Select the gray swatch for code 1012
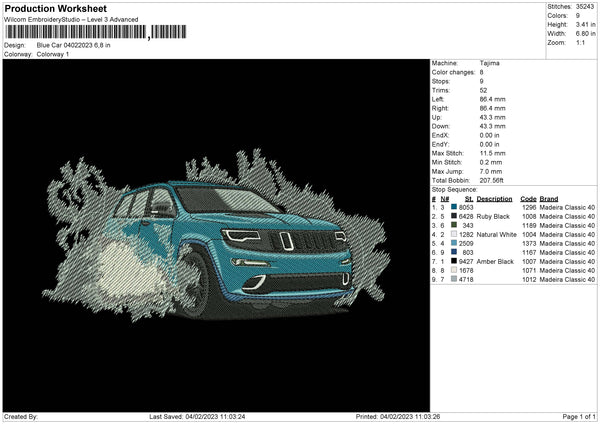600x424 pixels. pyautogui.click(x=456, y=279)
